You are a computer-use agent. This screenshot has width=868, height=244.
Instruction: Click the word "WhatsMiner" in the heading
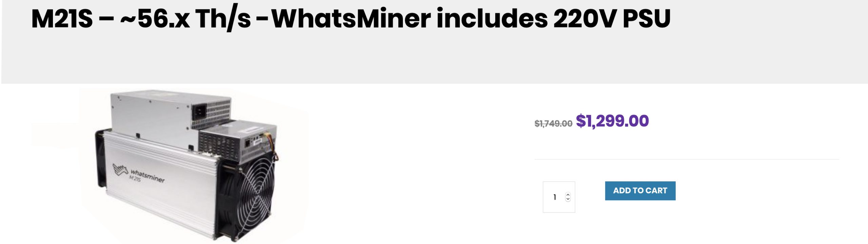tap(351, 19)
